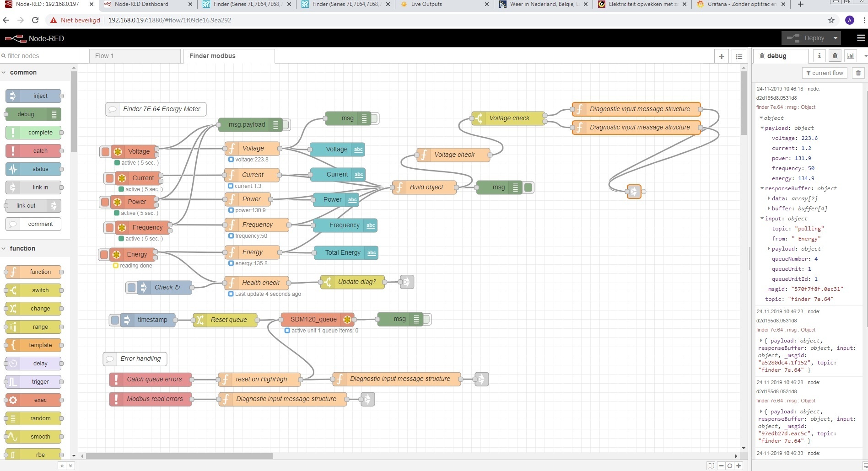Select the delay node in palette

coord(33,364)
